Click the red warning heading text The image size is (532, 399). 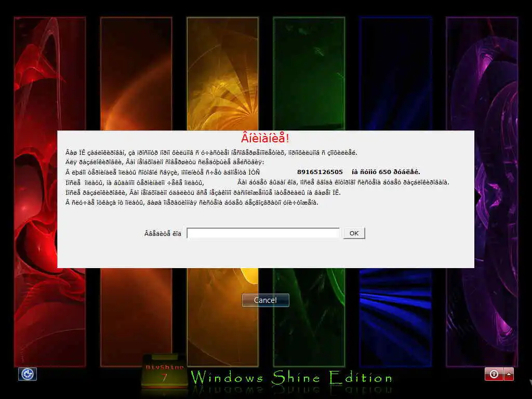[265, 138]
